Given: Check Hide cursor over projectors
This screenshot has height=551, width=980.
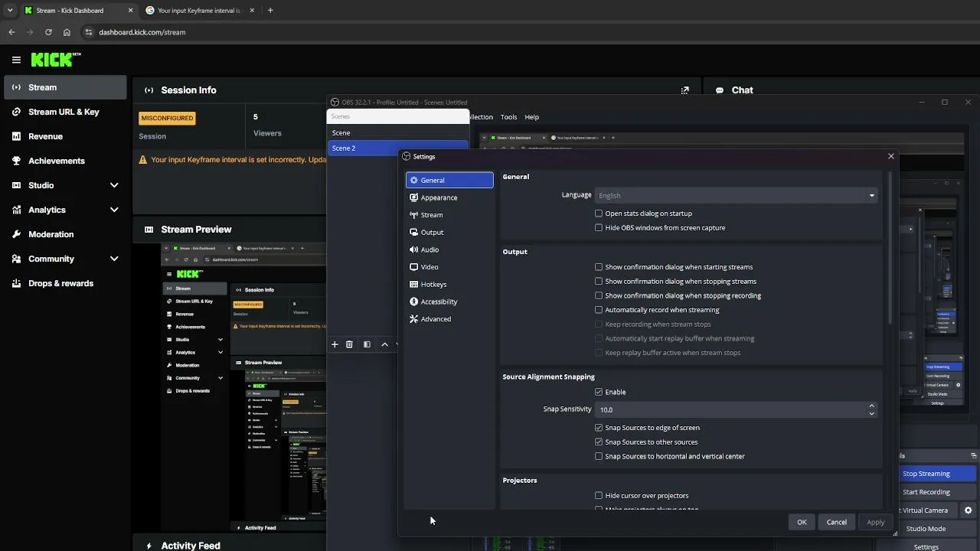Looking at the screenshot, I should [599, 496].
